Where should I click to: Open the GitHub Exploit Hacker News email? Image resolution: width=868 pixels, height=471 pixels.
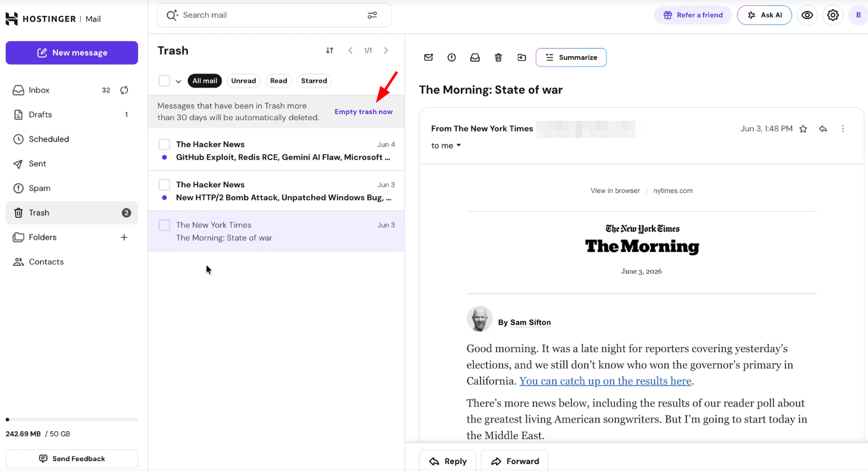pos(276,151)
